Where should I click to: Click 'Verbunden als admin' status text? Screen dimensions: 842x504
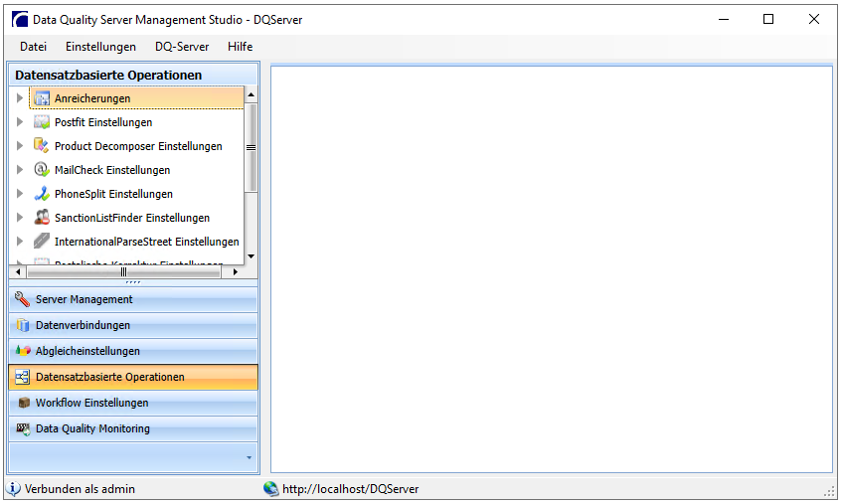point(80,489)
